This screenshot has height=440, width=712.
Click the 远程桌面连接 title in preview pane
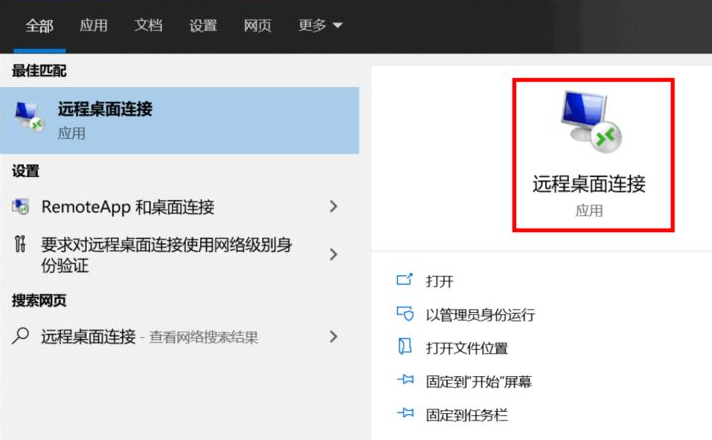coord(589,184)
